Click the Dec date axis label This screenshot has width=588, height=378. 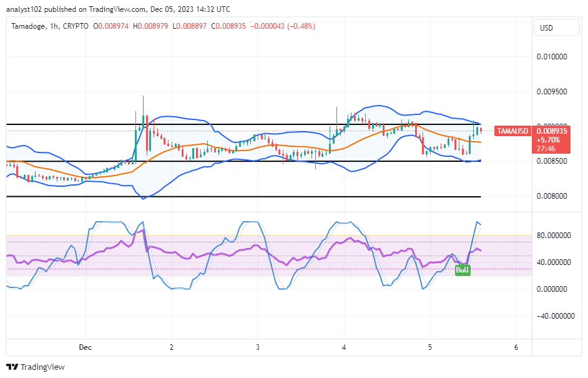click(85, 347)
